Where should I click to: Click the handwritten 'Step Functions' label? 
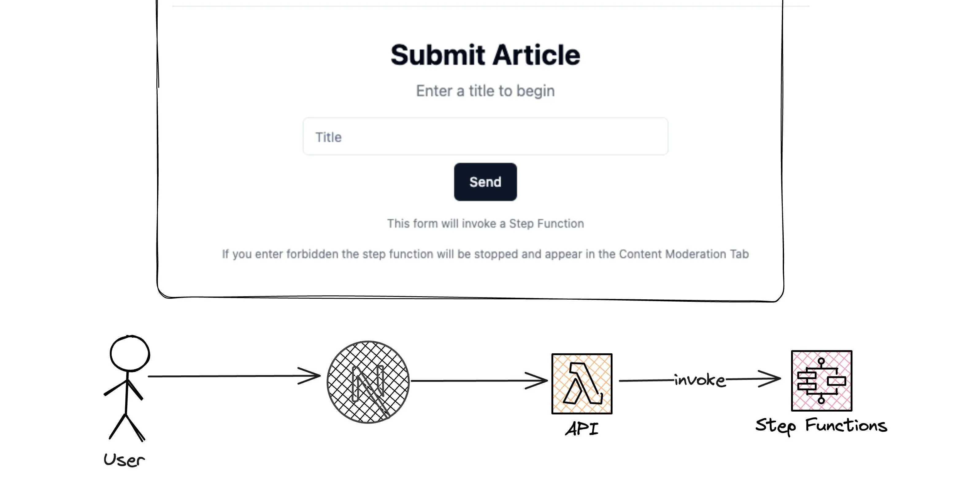(821, 426)
